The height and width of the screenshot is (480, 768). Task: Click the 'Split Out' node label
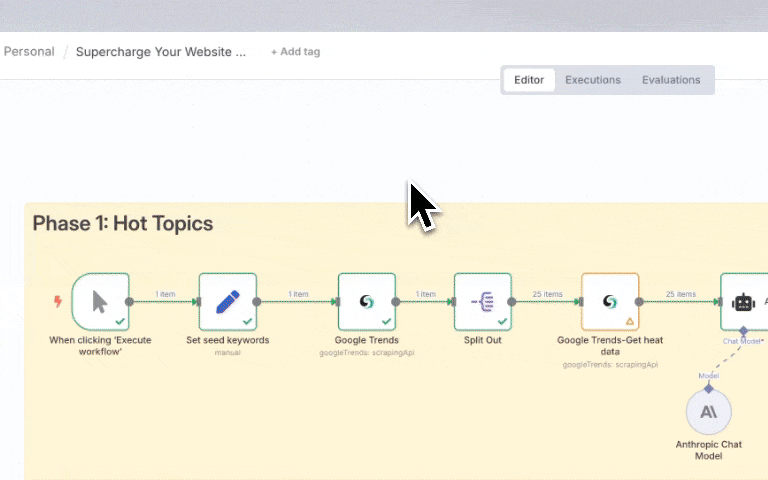tap(483, 340)
